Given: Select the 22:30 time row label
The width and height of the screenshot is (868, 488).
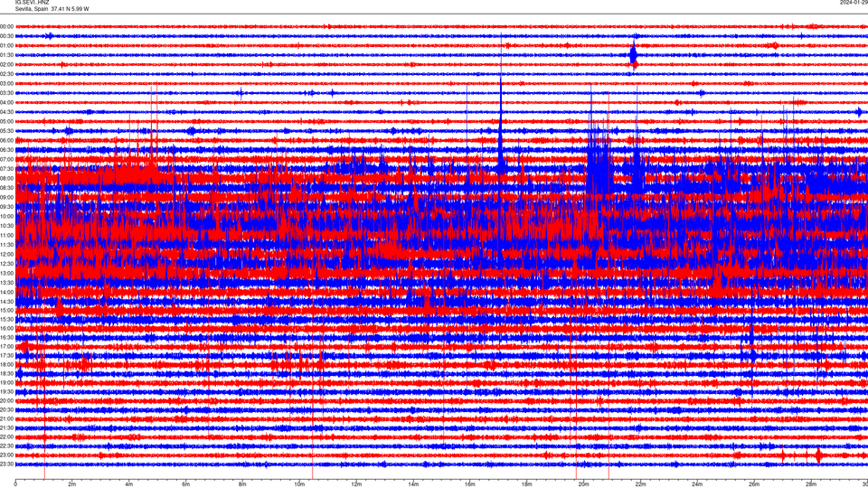Looking at the screenshot, I should tap(6, 446).
